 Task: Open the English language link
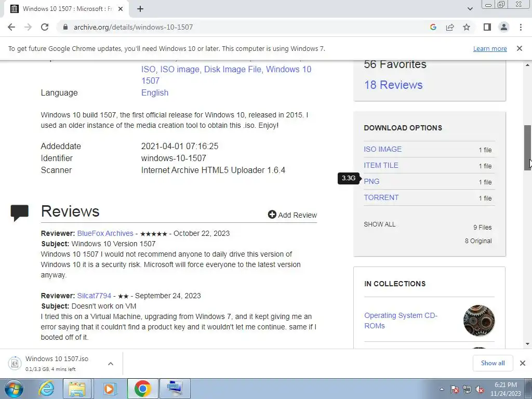(x=155, y=92)
